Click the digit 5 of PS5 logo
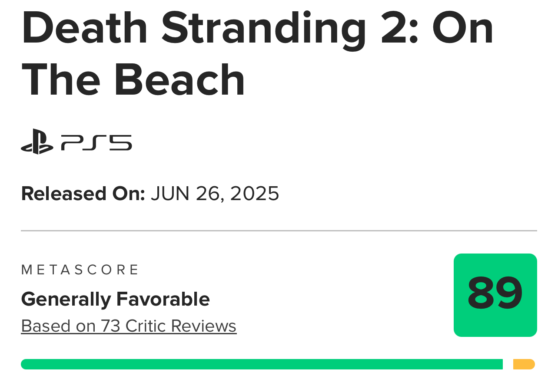558x392 pixels. (x=120, y=142)
